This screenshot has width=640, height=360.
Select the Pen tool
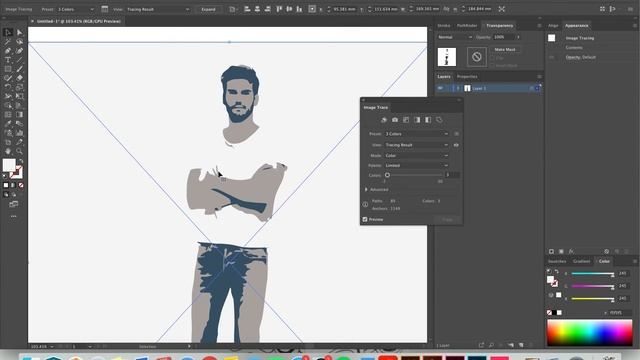click(8, 51)
